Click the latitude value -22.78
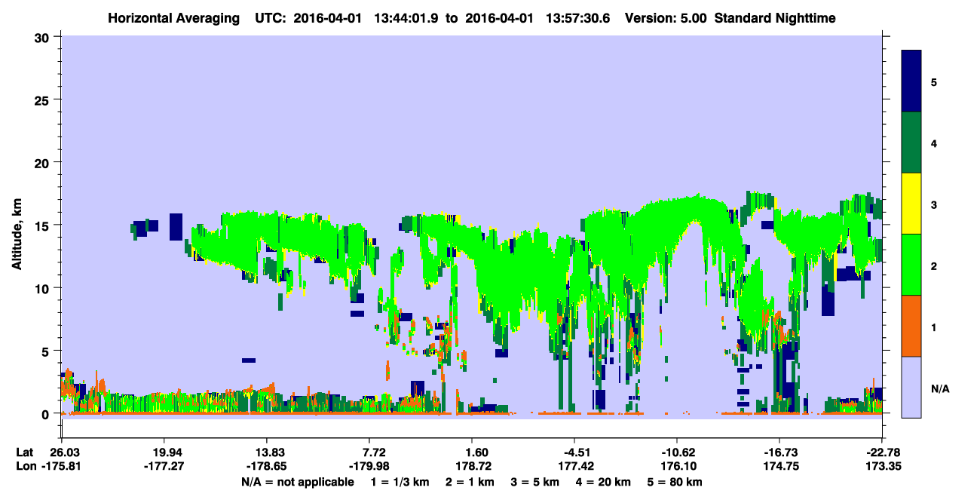Viewport: 980px width, 503px height. click(882, 452)
